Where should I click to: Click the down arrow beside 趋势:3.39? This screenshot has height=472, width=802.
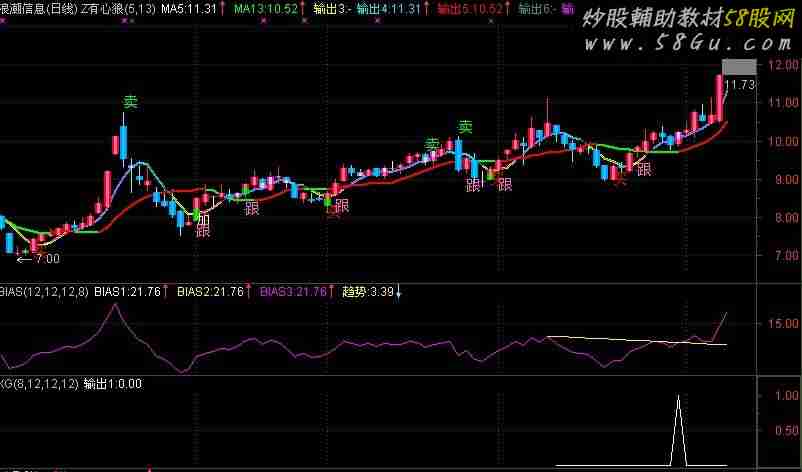pos(399,292)
